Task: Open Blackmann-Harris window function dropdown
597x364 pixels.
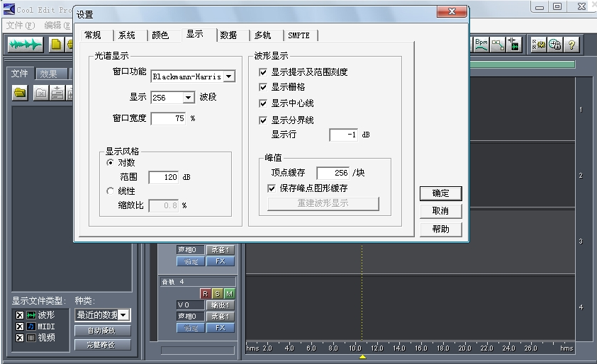Action: pyautogui.click(x=228, y=76)
